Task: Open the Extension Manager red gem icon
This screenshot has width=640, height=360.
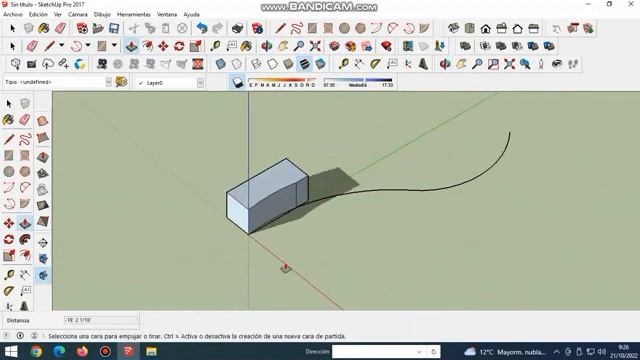Action: 386,46
